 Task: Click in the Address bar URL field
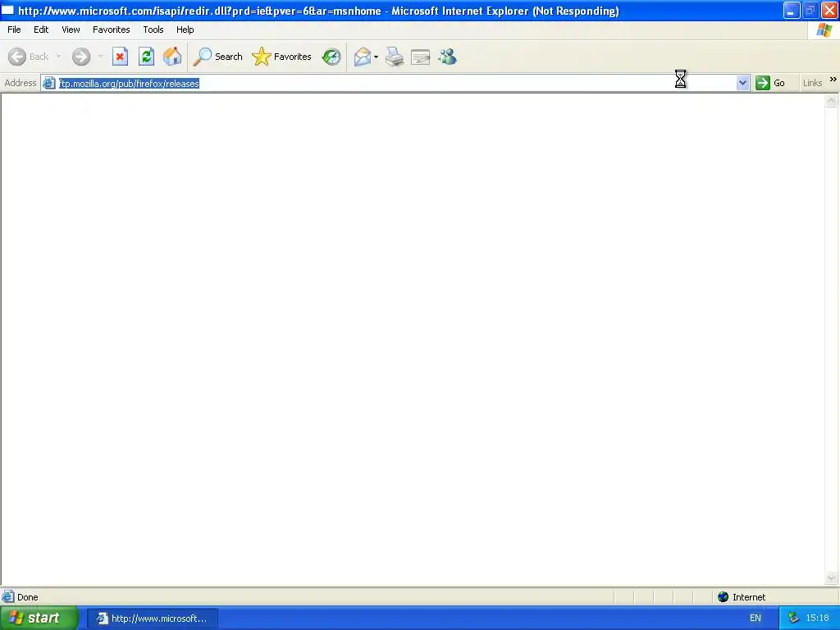[396, 83]
